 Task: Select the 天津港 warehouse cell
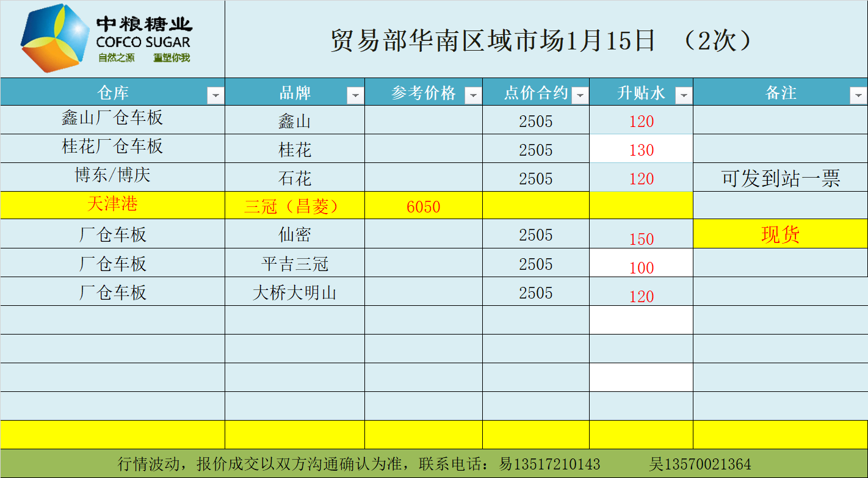[x=112, y=205]
